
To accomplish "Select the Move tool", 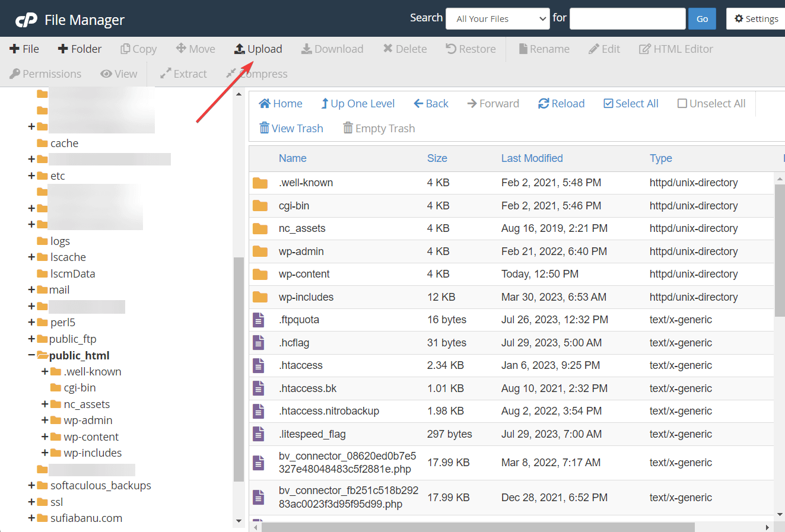I will point(195,49).
